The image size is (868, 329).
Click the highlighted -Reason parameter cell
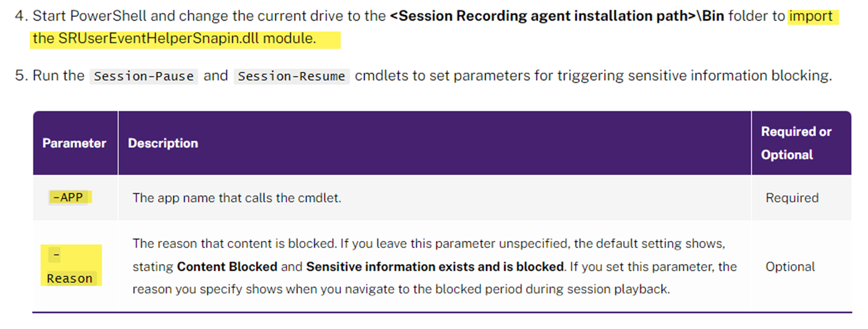[x=70, y=267]
